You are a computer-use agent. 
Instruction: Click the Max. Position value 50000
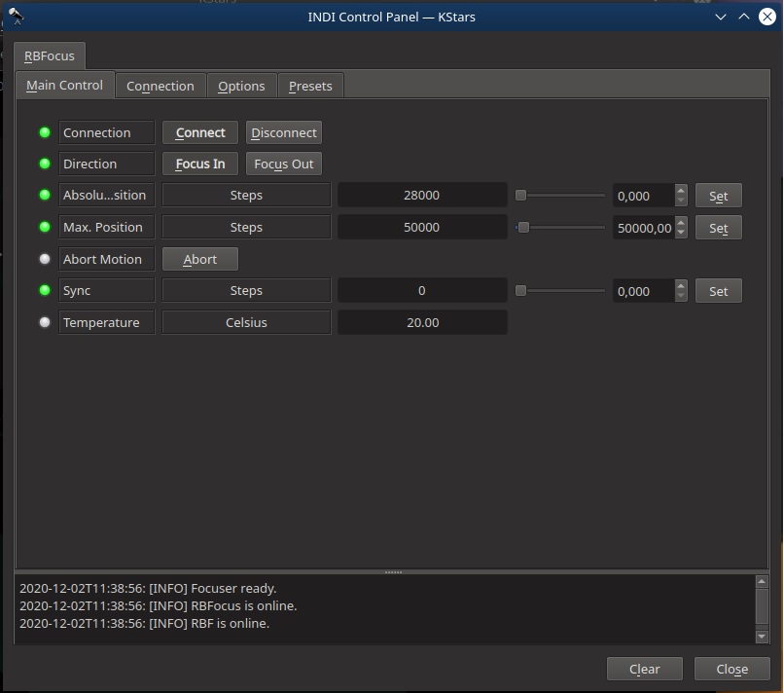(422, 227)
